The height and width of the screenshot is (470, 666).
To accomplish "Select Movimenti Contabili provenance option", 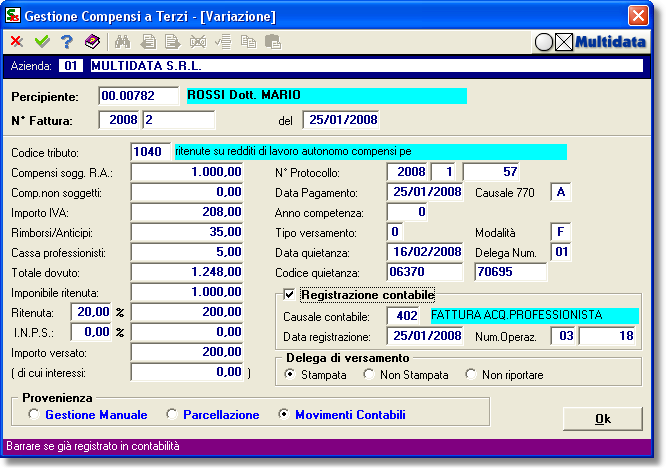I will point(284,414).
